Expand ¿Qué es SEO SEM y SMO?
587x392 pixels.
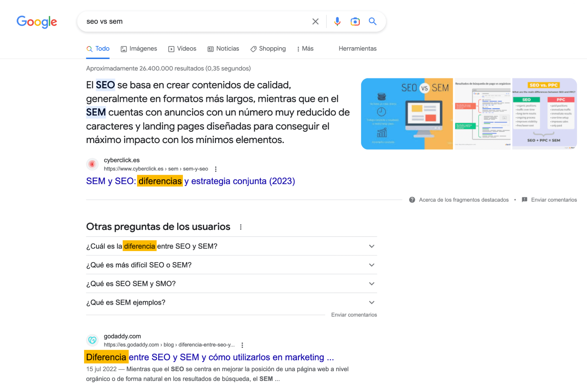point(371,284)
